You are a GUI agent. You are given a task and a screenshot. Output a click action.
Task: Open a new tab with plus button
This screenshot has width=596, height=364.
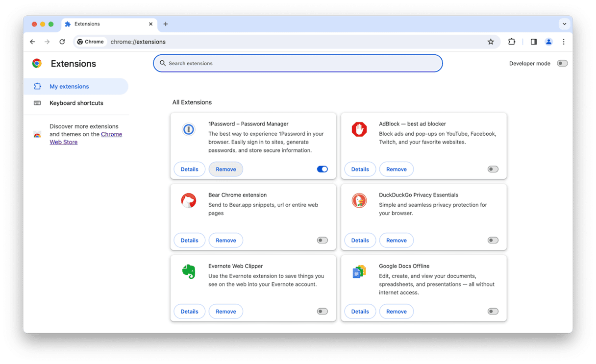click(166, 24)
